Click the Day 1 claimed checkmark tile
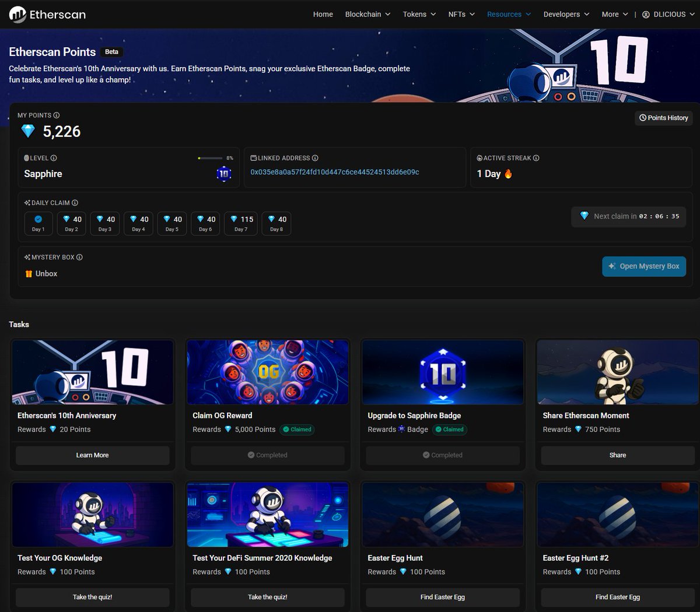The height and width of the screenshot is (612, 700). (x=38, y=223)
